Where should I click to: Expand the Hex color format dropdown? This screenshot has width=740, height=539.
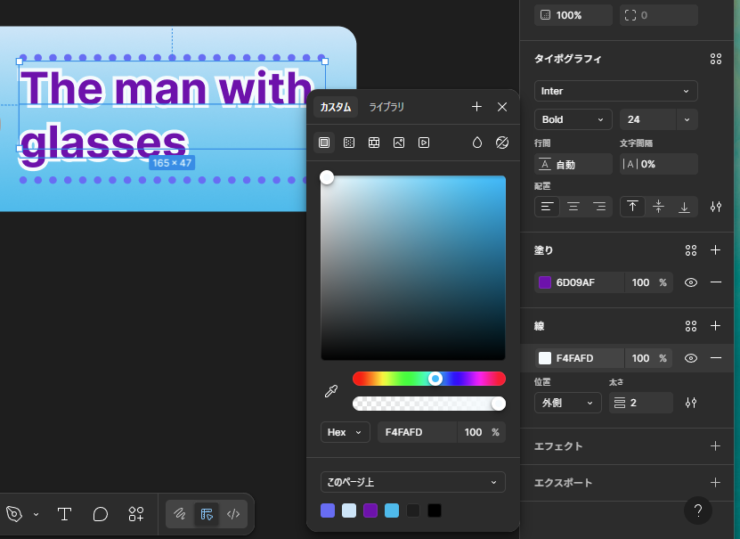[345, 432]
